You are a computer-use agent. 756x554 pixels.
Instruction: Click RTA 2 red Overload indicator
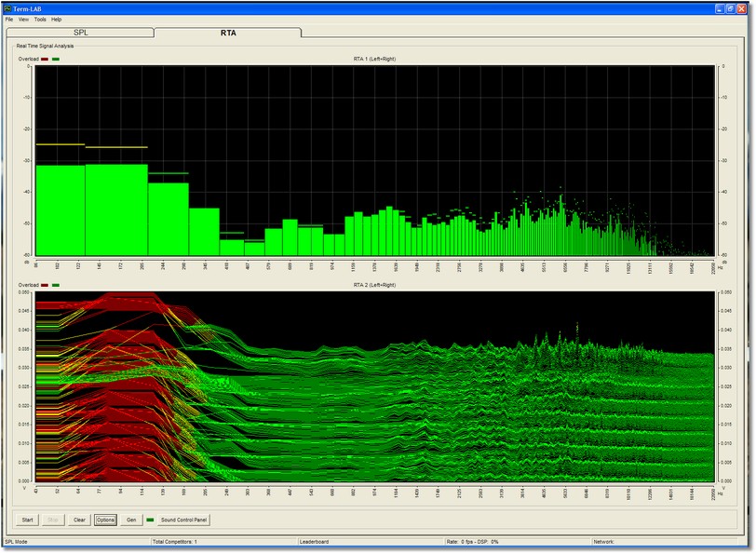tap(45, 286)
